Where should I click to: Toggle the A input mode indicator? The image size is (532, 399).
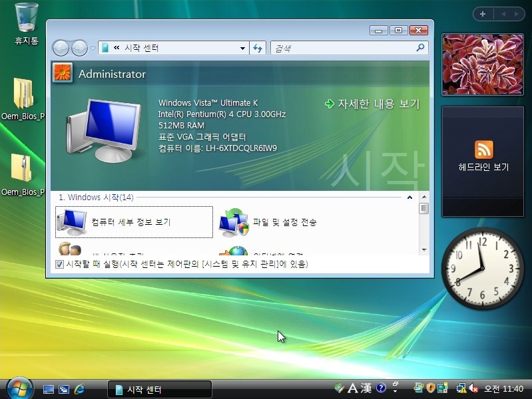[353, 388]
